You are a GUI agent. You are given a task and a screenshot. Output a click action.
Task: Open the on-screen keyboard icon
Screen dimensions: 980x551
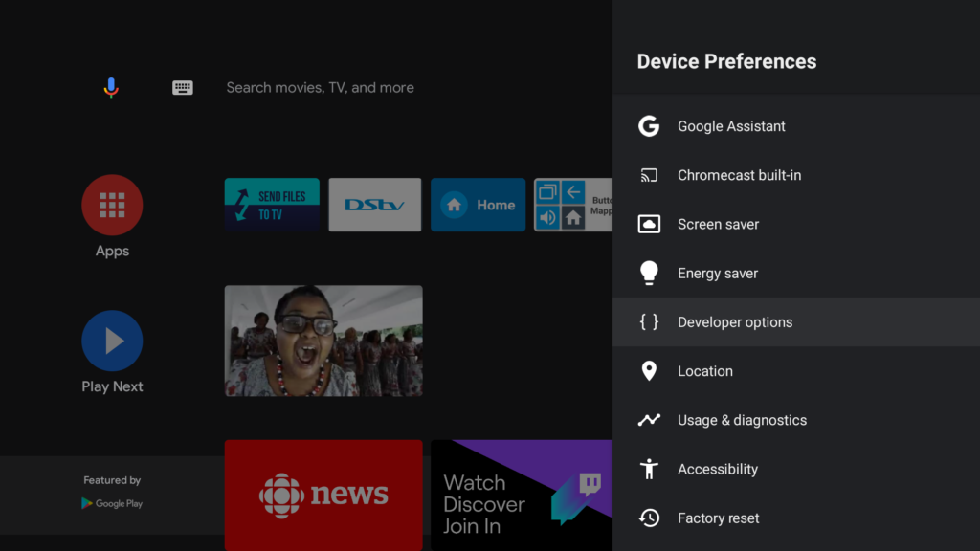(x=183, y=88)
